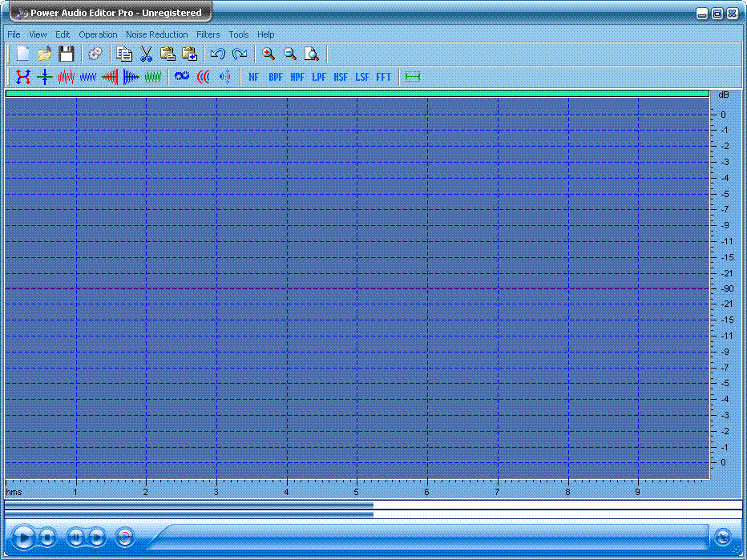Open the Help menu
Screen dimensions: 747x560
pyautogui.click(x=266, y=34)
